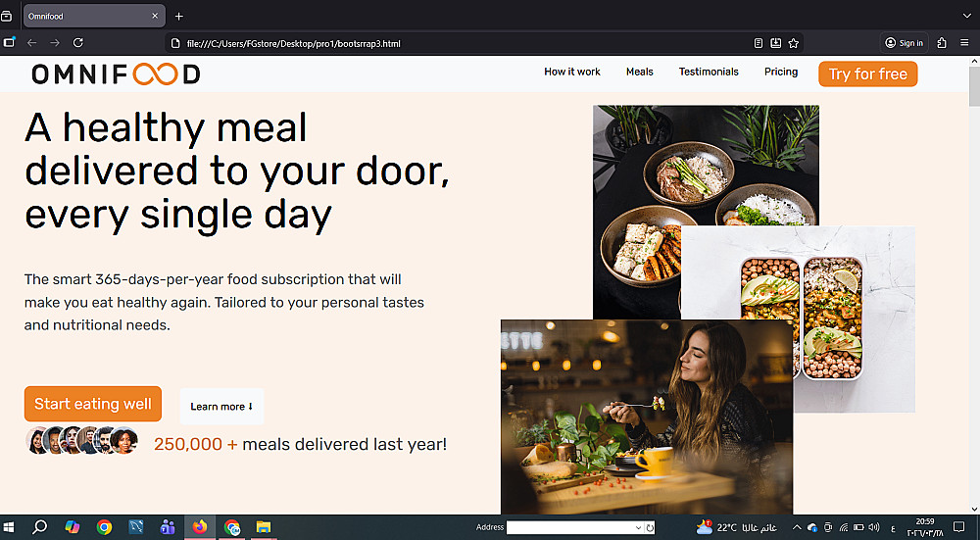Click the Start eating well button
The height and width of the screenshot is (540, 980).
point(93,404)
